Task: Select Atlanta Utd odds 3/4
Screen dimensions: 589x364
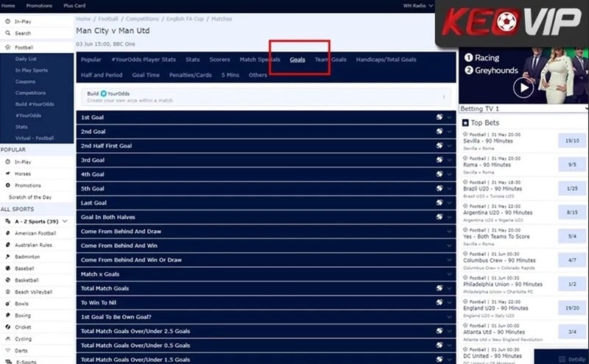Action: 572,332
